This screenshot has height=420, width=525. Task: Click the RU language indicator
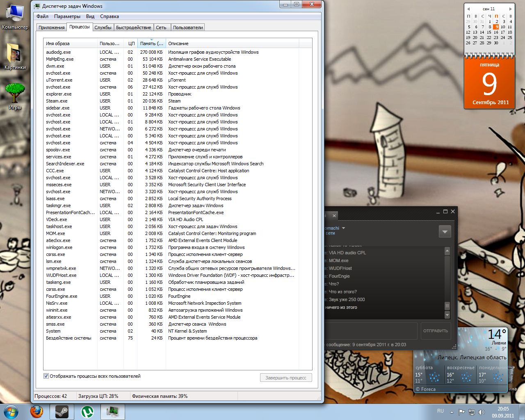[441, 411]
